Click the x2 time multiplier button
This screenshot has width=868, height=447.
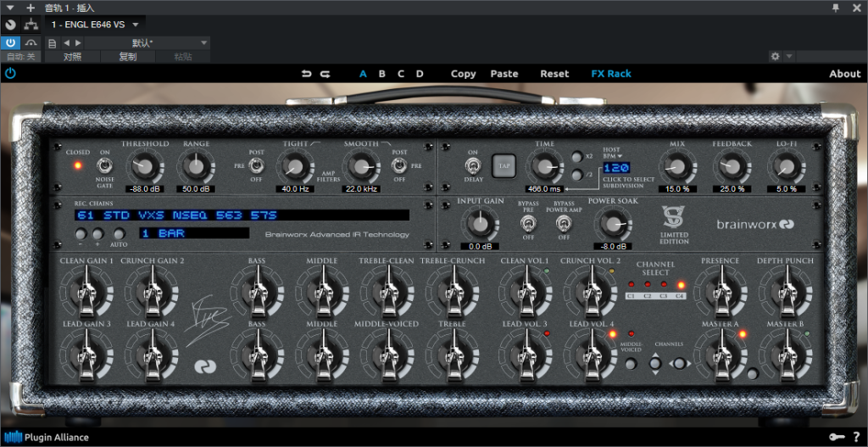point(577,157)
